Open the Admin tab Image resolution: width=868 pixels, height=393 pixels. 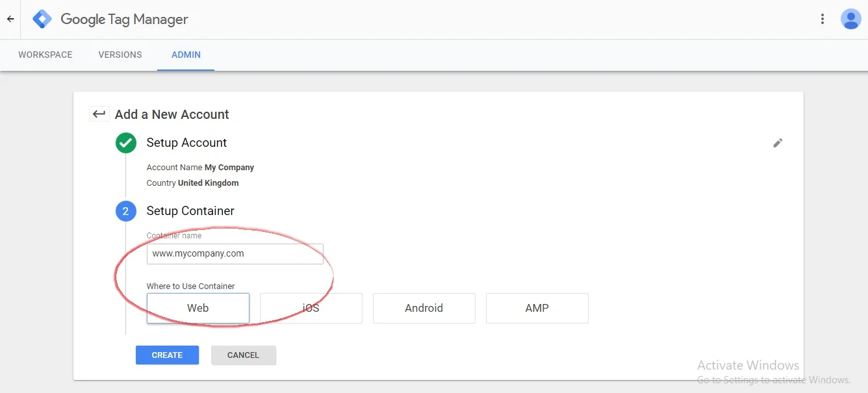tap(186, 55)
